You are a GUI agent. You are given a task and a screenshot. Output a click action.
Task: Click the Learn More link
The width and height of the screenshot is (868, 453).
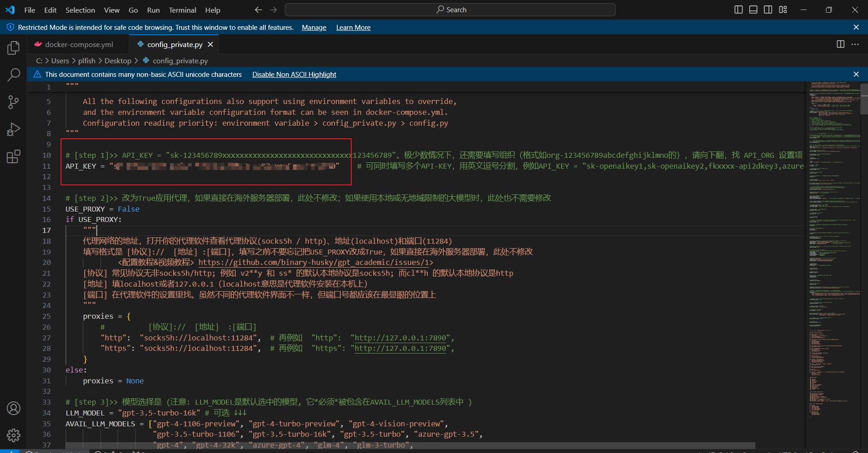click(353, 28)
